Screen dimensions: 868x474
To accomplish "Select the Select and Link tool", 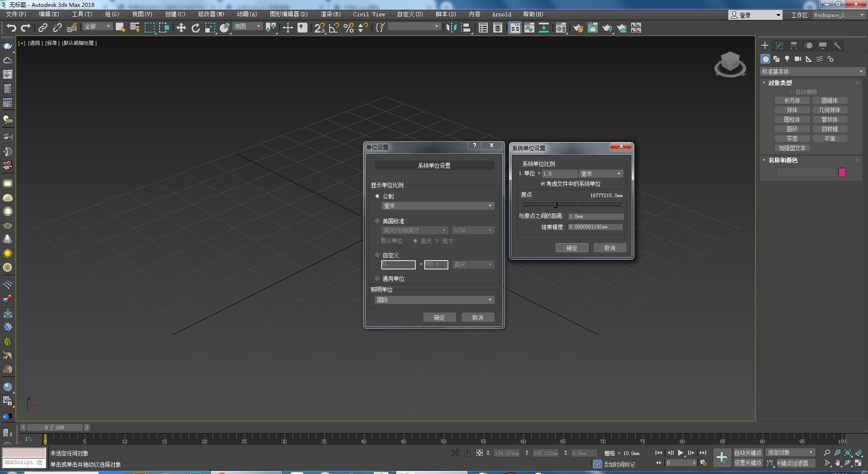I will (x=43, y=28).
